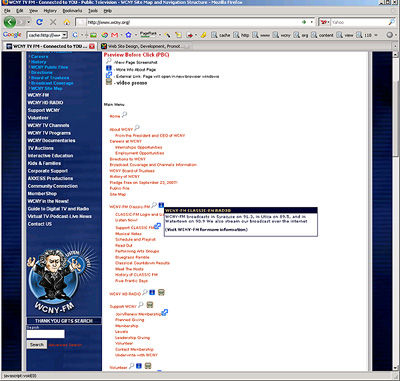The image size is (400, 381).
Task: Open Underwrite with WCNY link
Action: 136,355
